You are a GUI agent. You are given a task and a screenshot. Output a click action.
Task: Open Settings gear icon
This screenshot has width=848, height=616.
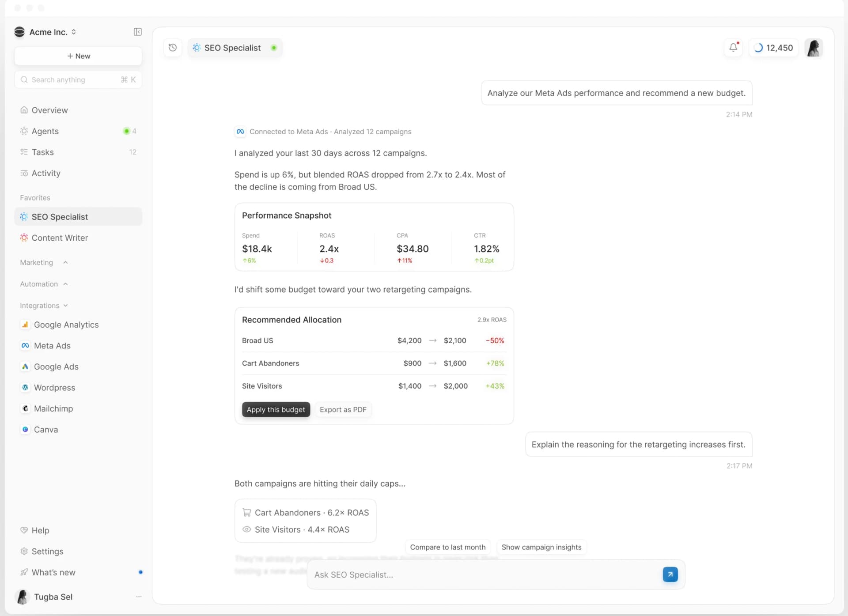[x=24, y=551]
